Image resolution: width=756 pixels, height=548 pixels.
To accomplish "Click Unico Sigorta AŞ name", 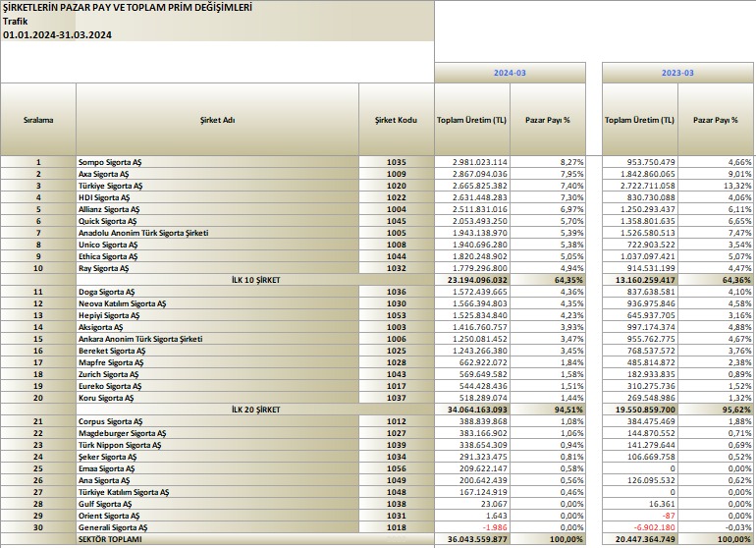I will (217, 245).
